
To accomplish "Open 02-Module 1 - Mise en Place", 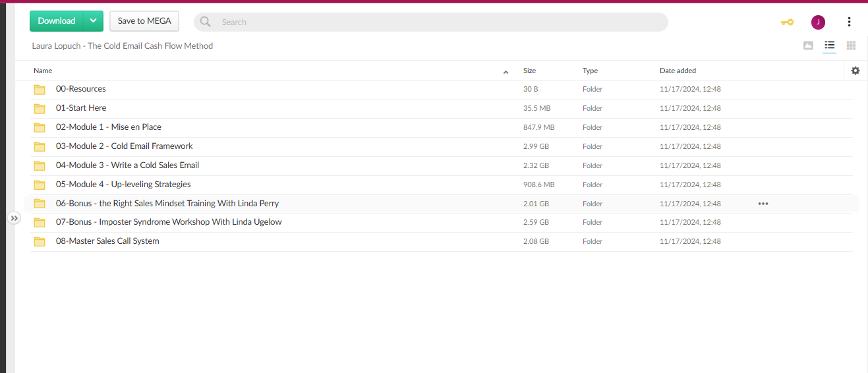I will click(109, 127).
